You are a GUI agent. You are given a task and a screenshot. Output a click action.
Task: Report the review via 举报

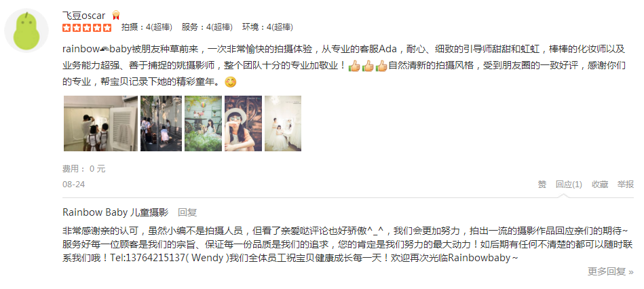point(626,185)
